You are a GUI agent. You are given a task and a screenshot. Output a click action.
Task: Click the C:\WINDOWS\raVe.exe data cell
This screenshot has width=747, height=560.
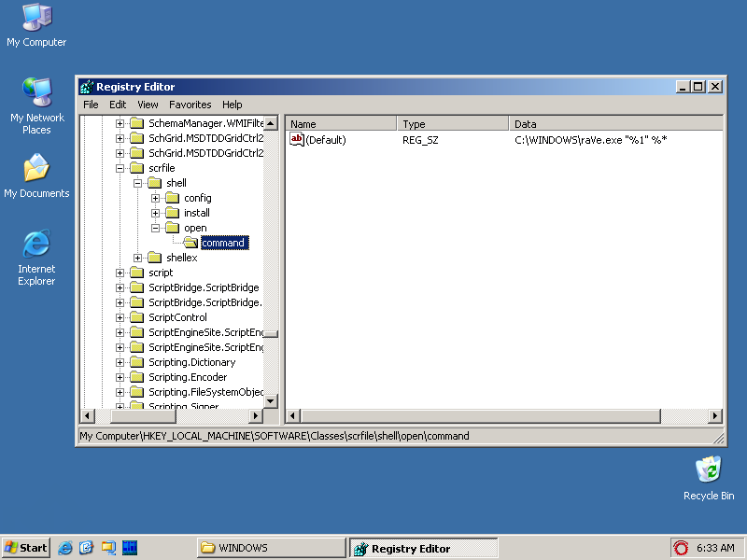591,140
